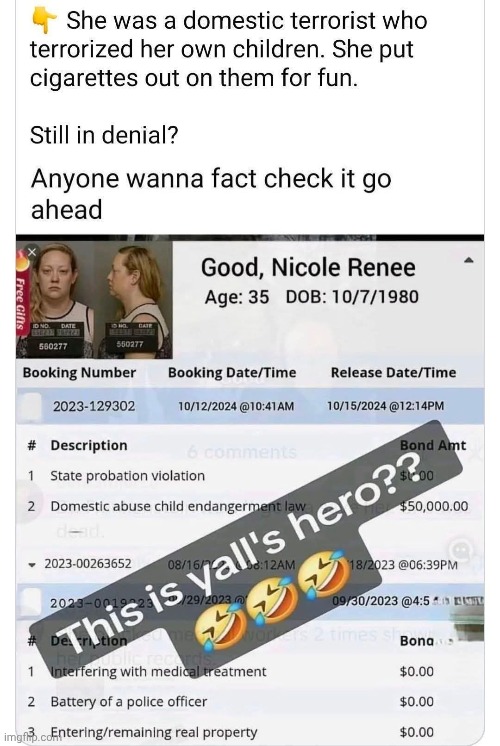The height and width of the screenshot is (746, 500).
Task: Click the Booking Date/Time column header
Action: 232,373
